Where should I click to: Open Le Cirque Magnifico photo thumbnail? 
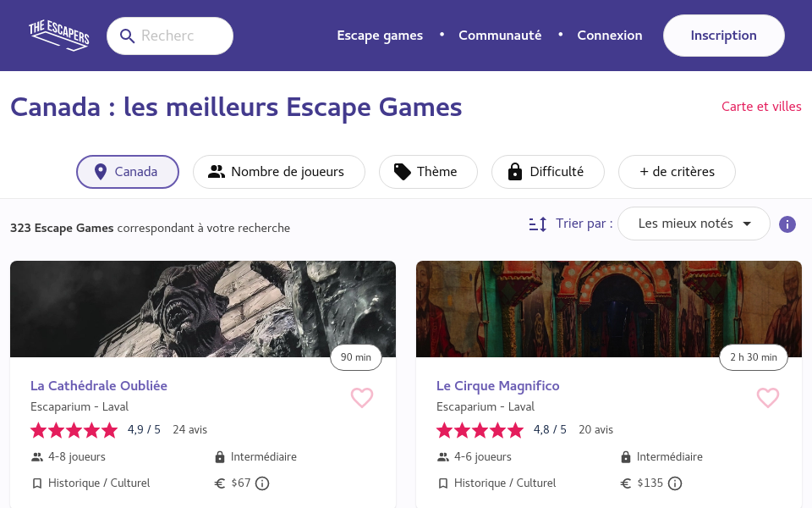coord(608,308)
